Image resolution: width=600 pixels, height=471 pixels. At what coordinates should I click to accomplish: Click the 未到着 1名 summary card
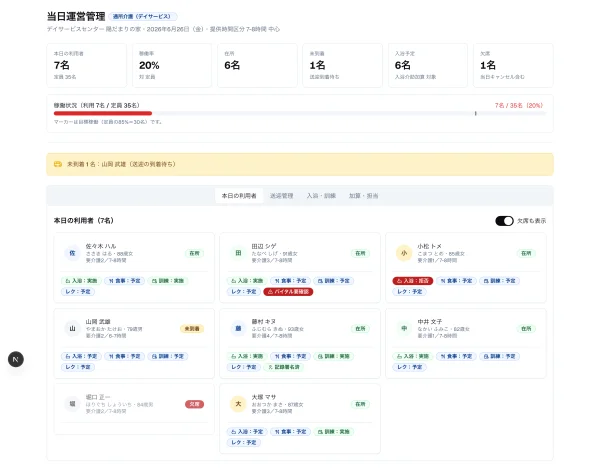tap(342, 65)
